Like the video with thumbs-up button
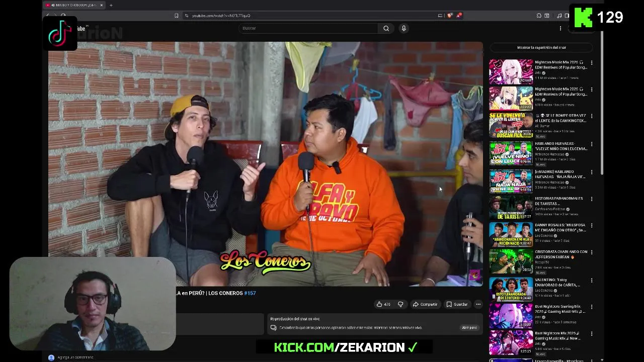 383,304
